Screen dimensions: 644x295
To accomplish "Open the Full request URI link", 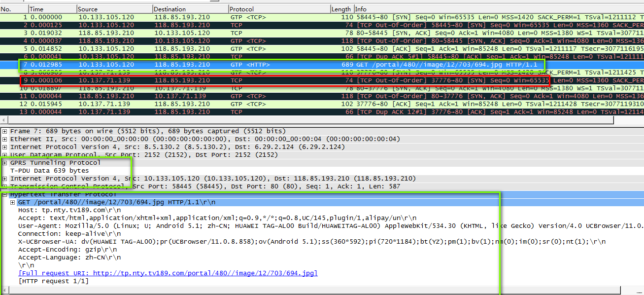I will [x=168, y=273].
